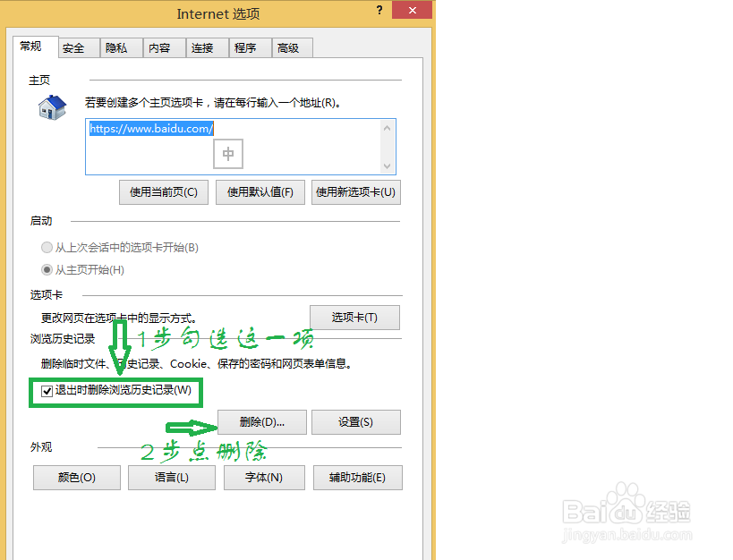
Task: Switch to the 隐私 tab
Action: [120, 47]
